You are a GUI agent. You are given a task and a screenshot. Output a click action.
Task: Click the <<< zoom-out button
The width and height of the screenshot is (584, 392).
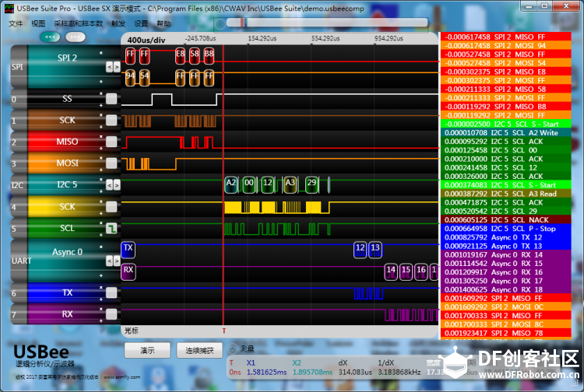(x=50, y=37)
